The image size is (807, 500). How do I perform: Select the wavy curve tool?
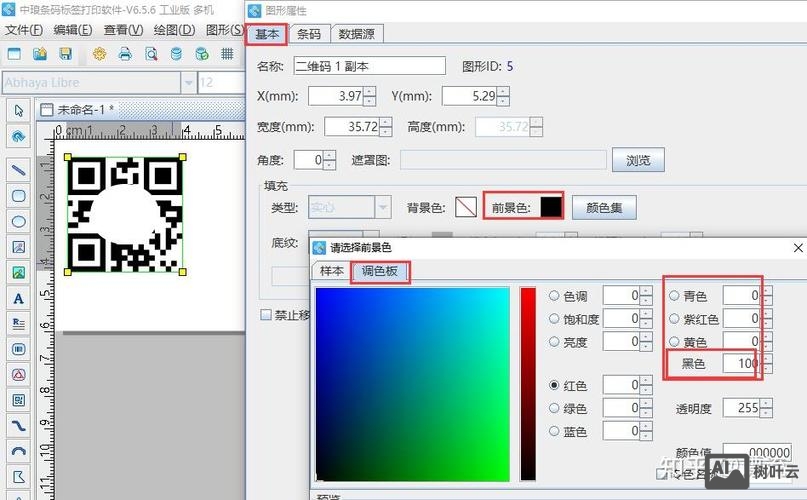19,426
